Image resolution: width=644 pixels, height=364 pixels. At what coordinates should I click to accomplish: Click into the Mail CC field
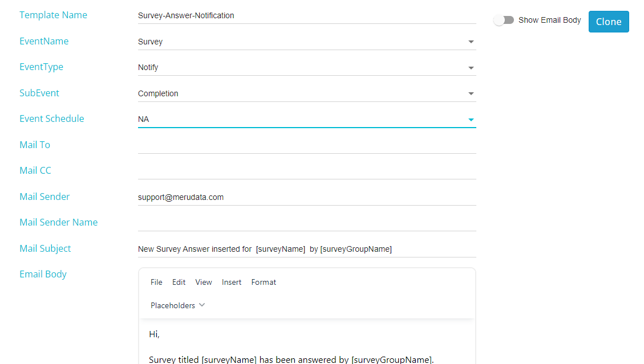click(307, 171)
